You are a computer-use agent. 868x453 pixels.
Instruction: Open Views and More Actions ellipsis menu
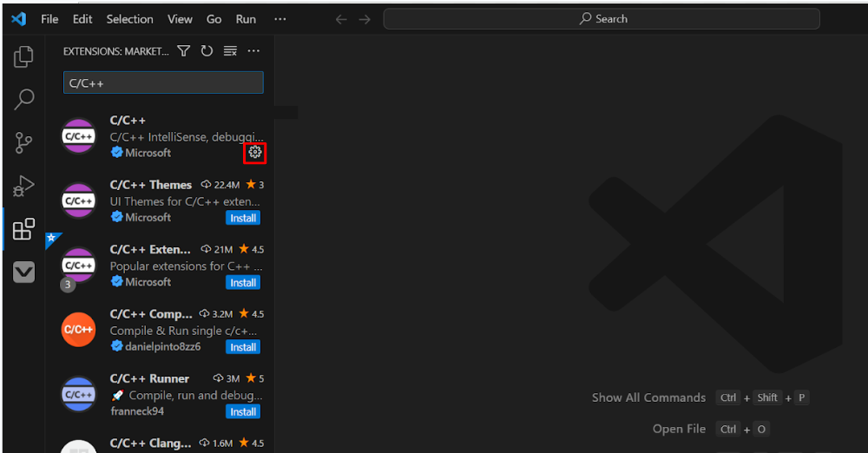[x=253, y=51]
